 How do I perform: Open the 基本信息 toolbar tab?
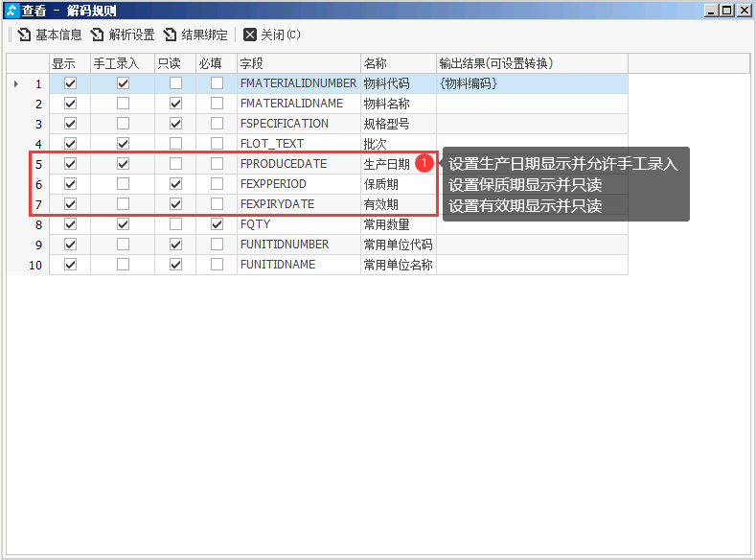[50, 35]
